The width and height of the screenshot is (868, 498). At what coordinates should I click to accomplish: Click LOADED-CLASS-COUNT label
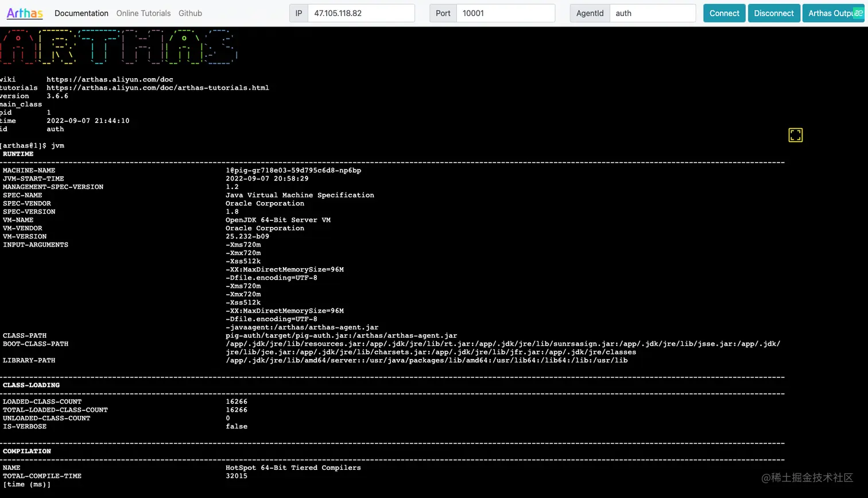point(42,402)
